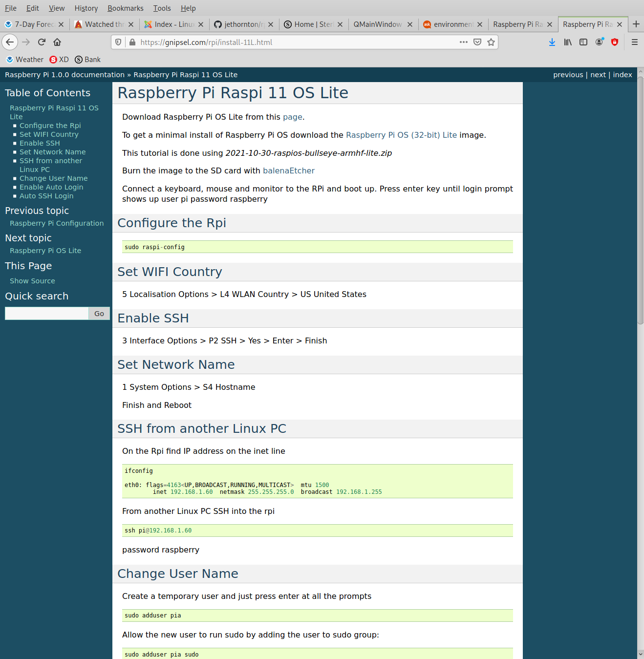The height and width of the screenshot is (659, 644).
Task: Open the File menu
Action: coord(11,8)
